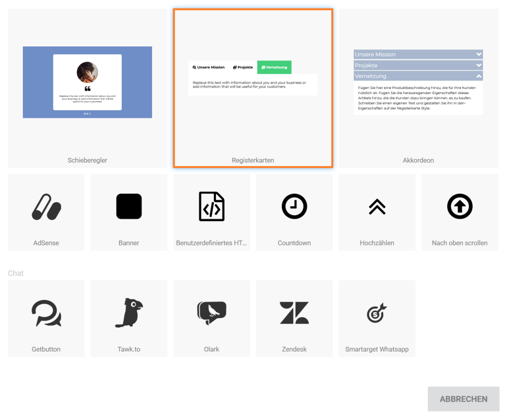The image size is (507, 420).
Task: Choose the Nach oben scrollen icon
Action: click(x=459, y=206)
